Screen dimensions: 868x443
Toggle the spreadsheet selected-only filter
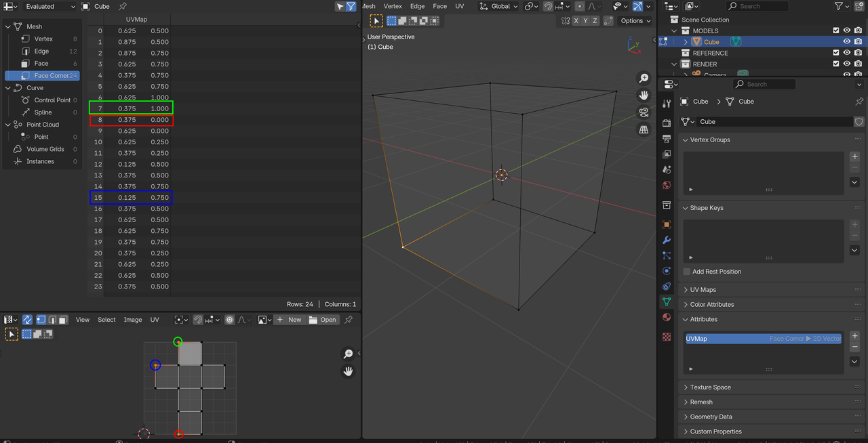tap(340, 6)
